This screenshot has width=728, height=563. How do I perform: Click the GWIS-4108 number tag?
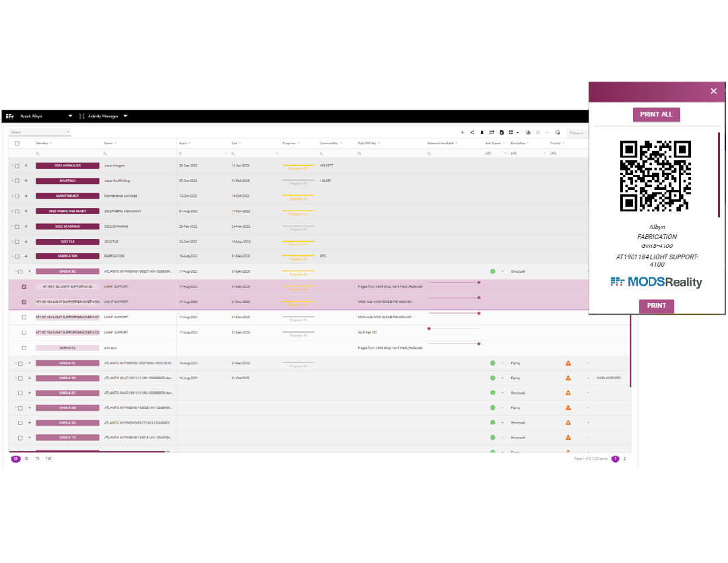67,408
